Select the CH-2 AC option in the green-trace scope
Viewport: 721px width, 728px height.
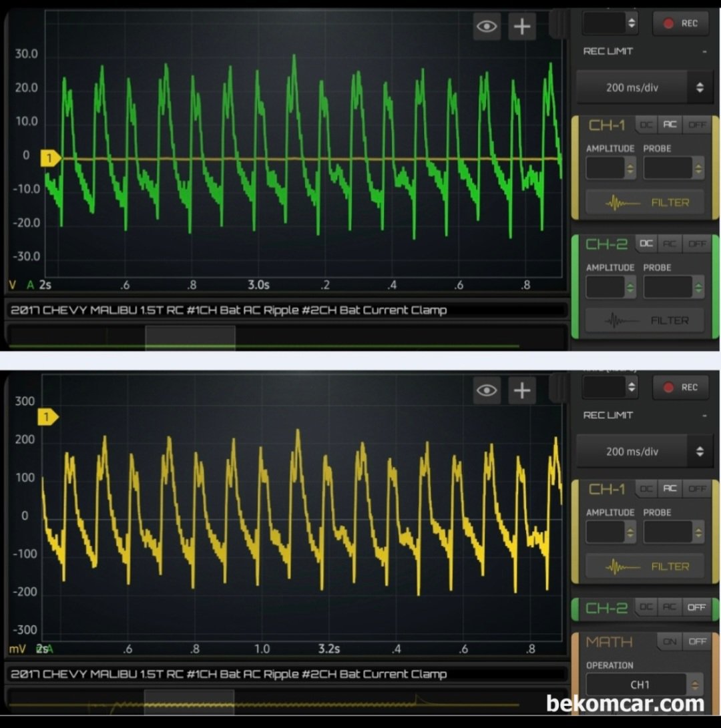pyautogui.click(x=670, y=244)
